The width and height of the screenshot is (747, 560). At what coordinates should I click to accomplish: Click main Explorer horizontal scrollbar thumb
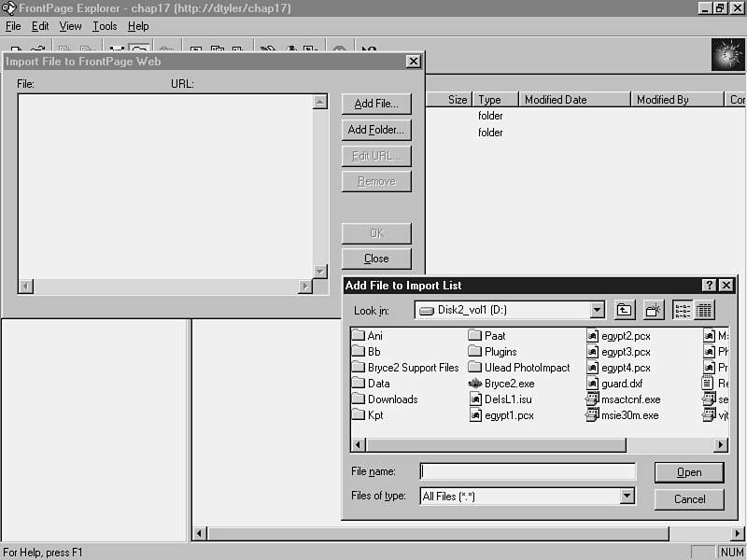tap(438, 533)
